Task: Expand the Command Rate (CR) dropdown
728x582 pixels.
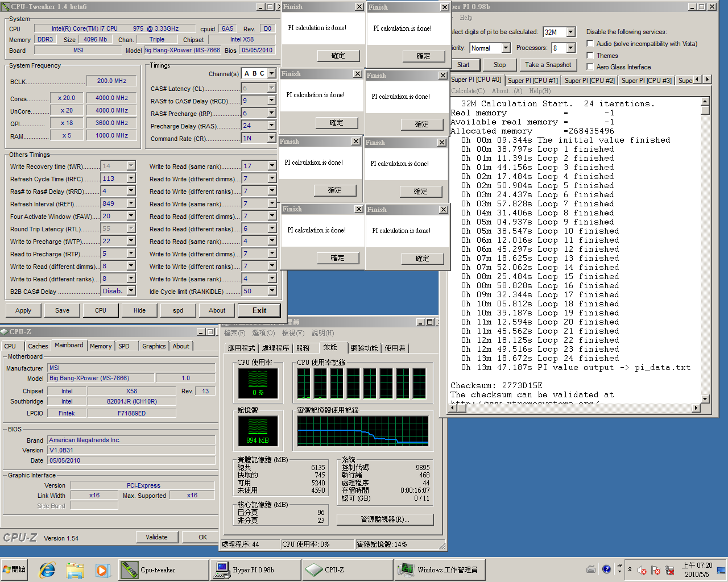Action: coord(271,138)
